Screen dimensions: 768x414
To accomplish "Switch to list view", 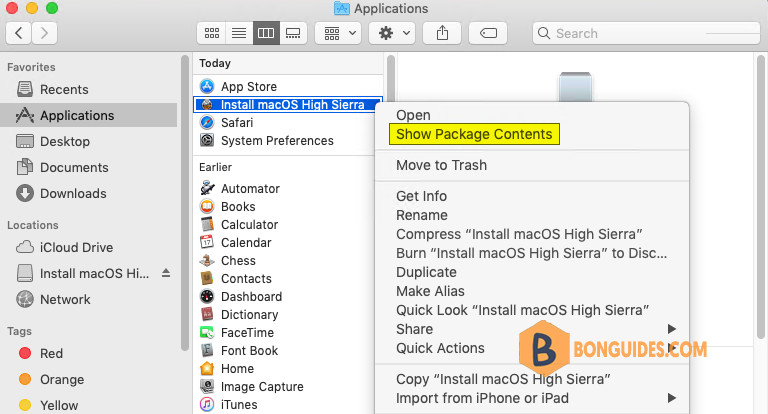I will (x=239, y=33).
